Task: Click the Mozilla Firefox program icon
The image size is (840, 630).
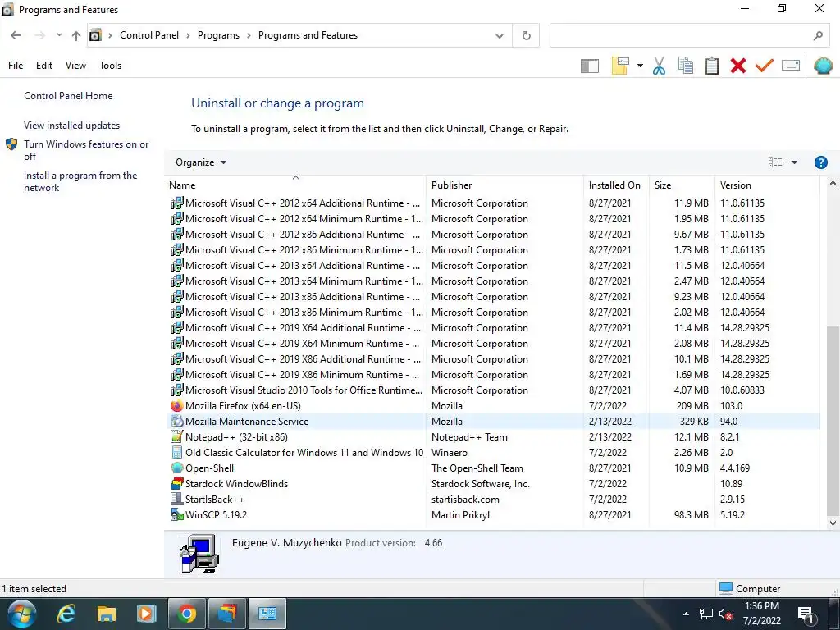Action: 176,406
